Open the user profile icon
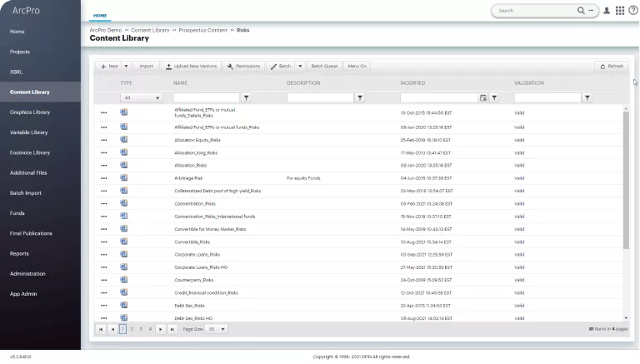 pyautogui.click(x=607, y=11)
